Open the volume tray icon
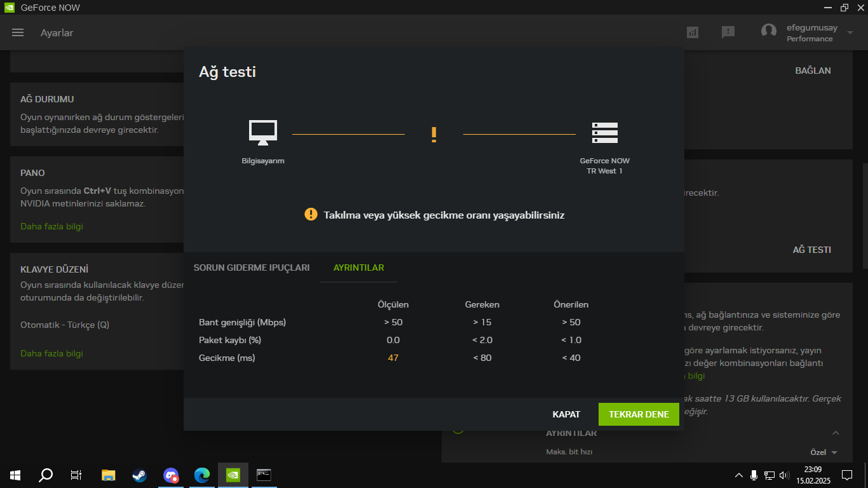The image size is (868, 488). tap(784, 475)
